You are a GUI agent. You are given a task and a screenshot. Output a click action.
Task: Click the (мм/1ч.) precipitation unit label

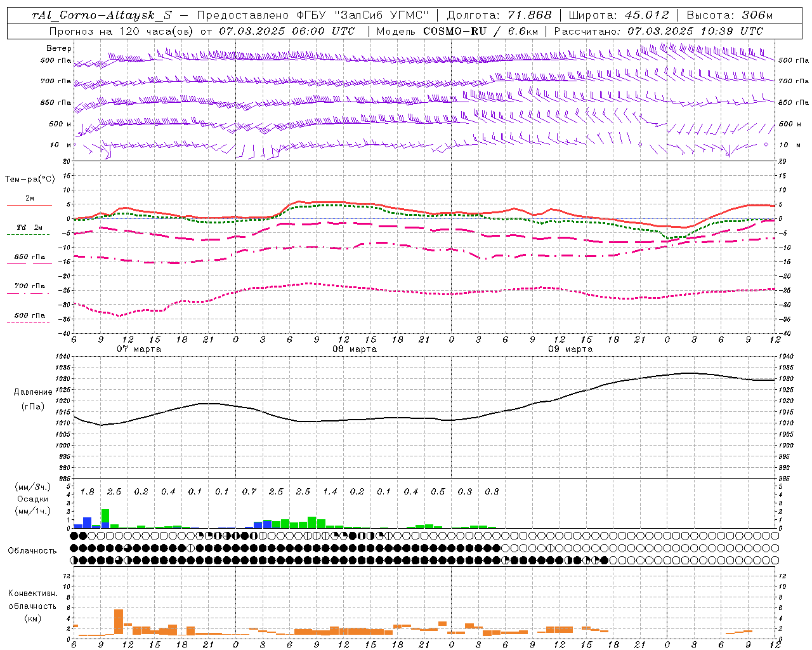point(33,511)
